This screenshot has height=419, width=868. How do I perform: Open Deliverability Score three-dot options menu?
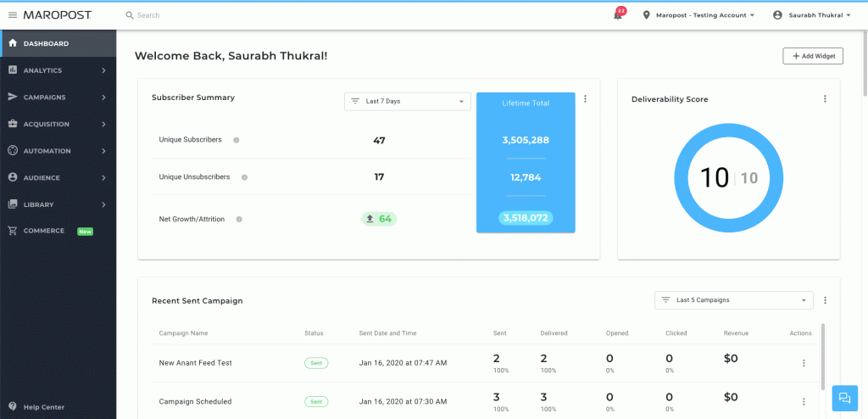click(x=825, y=99)
